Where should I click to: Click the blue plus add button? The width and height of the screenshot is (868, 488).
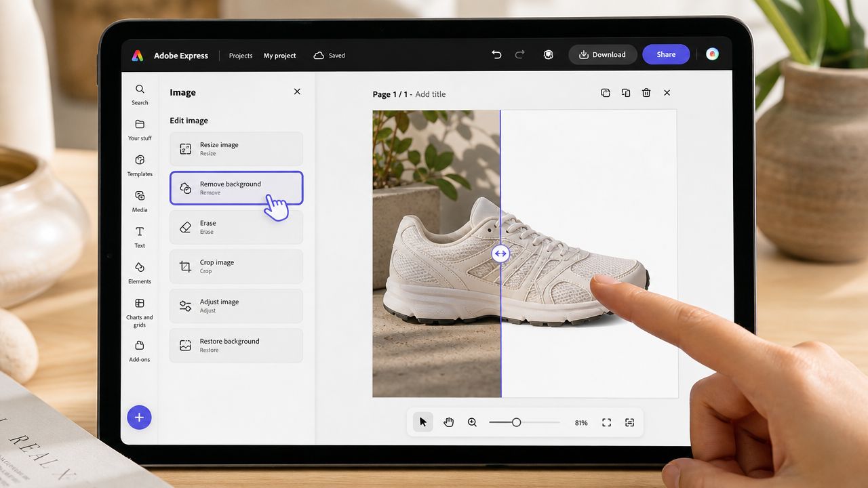click(x=139, y=418)
